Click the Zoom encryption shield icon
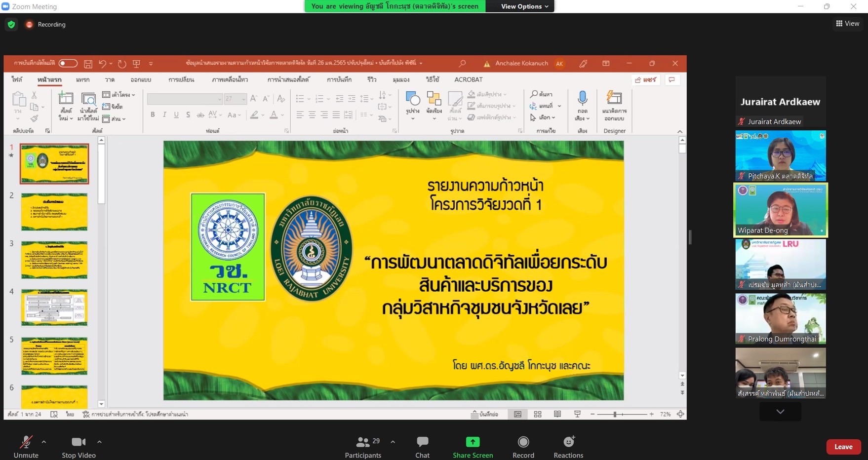Image resolution: width=868 pixels, height=460 pixels. [x=11, y=24]
